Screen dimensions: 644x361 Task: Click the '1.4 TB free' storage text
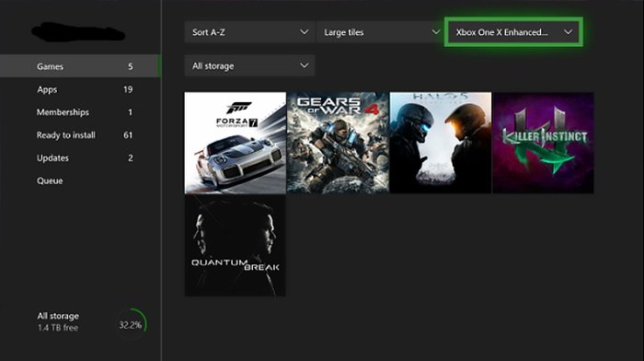coord(58,328)
